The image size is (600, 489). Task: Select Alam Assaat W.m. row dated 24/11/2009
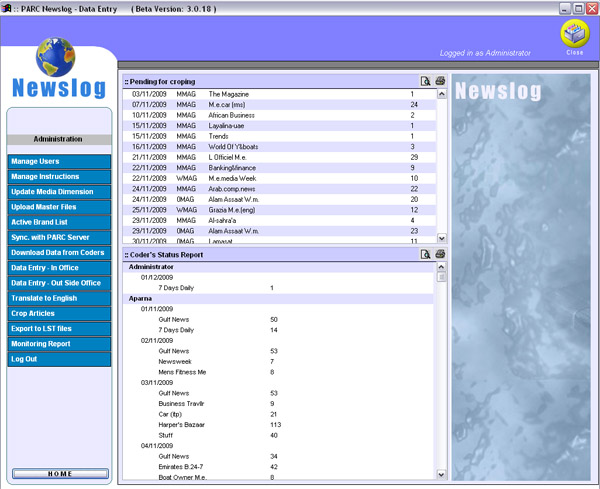(x=279, y=199)
